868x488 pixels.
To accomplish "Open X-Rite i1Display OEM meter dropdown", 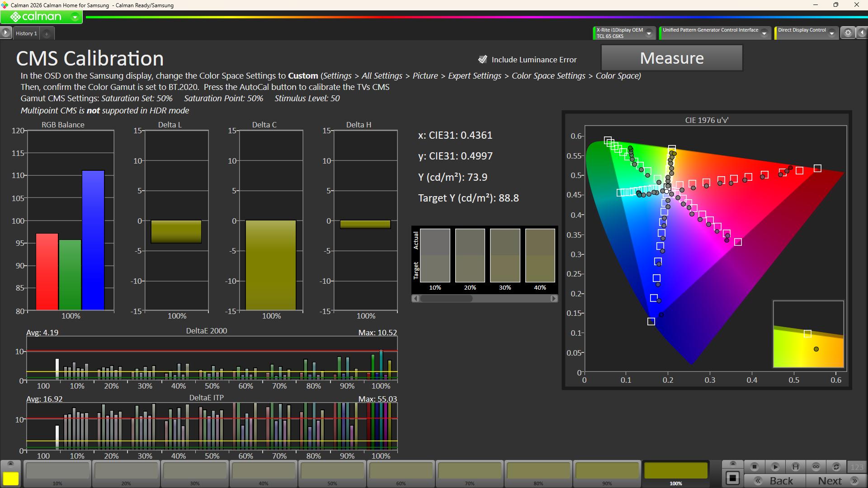I will click(x=649, y=33).
